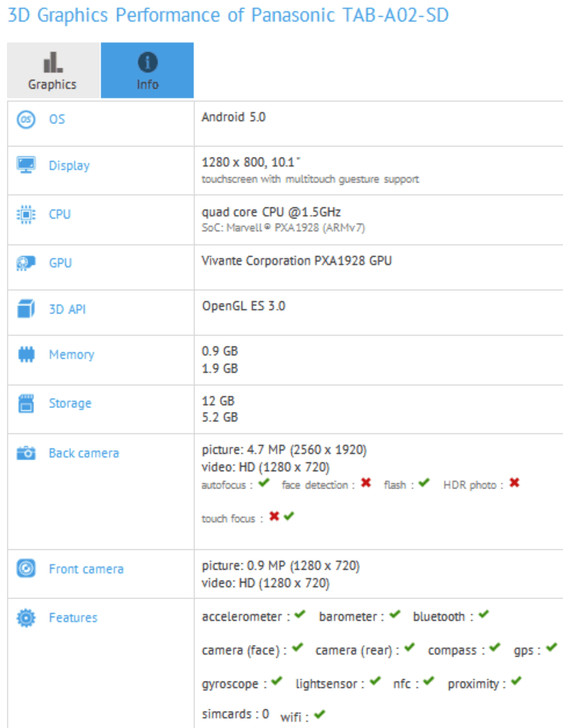The width and height of the screenshot is (563, 728).
Task: Click the proximity check mark
Action: pos(516,681)
